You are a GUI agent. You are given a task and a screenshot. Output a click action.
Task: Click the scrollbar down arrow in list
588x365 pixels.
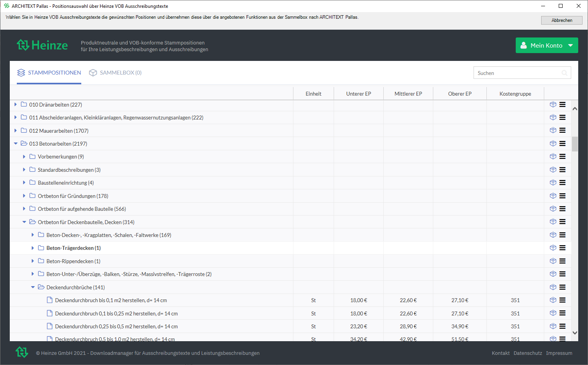pyautogui.click(x=575, y=333)
